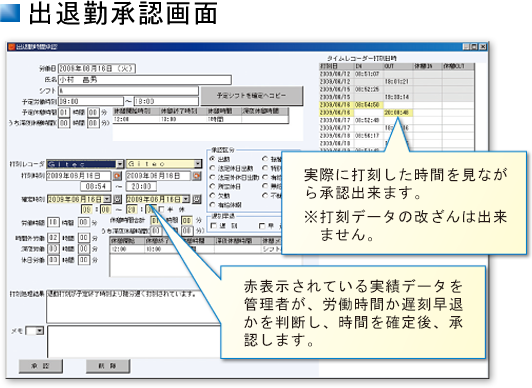Click the 確定時刻 start hour field 09
Screen dimensions: 532x388
87,210
